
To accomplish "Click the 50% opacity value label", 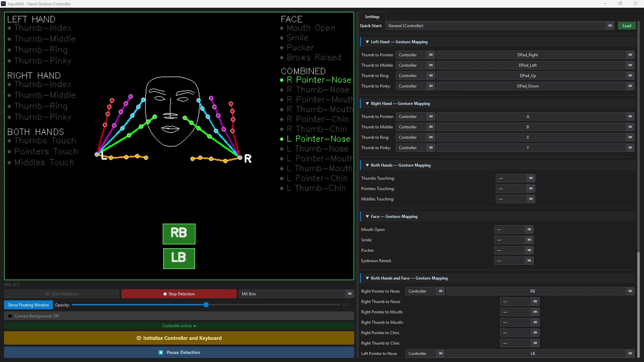I will pyautogui.click(x=346, y=305).
